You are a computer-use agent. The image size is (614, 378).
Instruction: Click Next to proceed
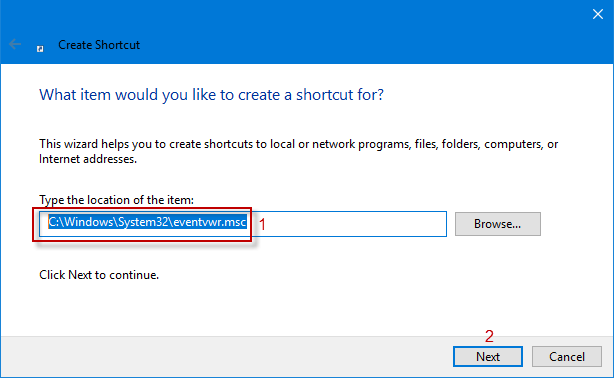(x=488, y=356)
